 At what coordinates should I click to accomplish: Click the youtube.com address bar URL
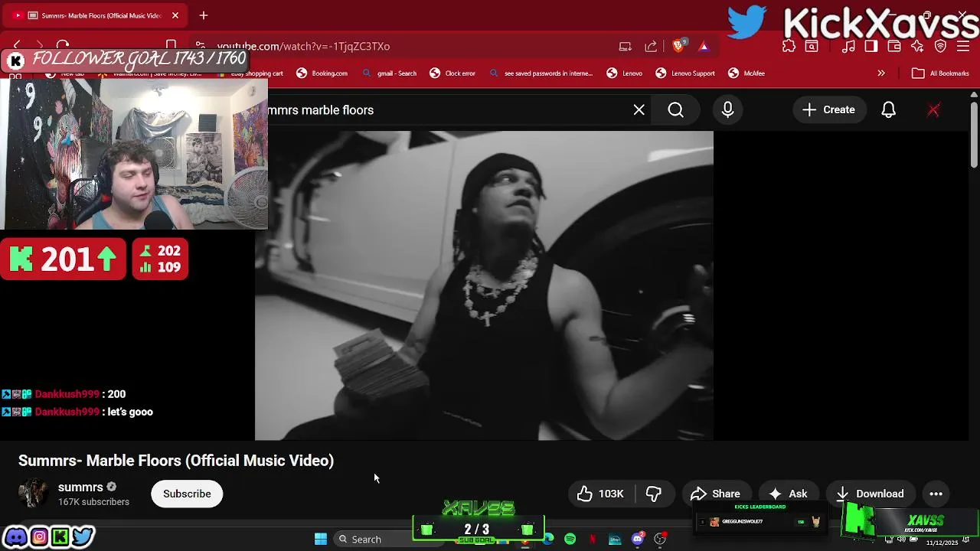[303, 46]
